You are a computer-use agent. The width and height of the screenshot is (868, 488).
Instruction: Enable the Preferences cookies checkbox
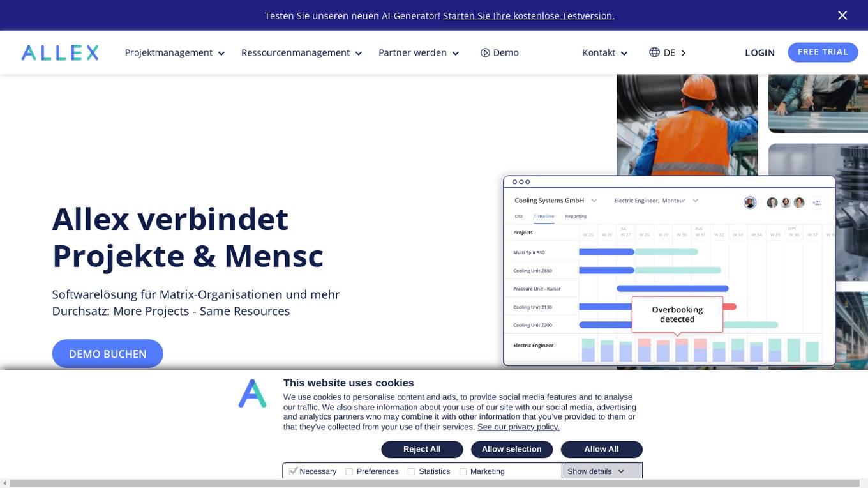tap(349, 472)
